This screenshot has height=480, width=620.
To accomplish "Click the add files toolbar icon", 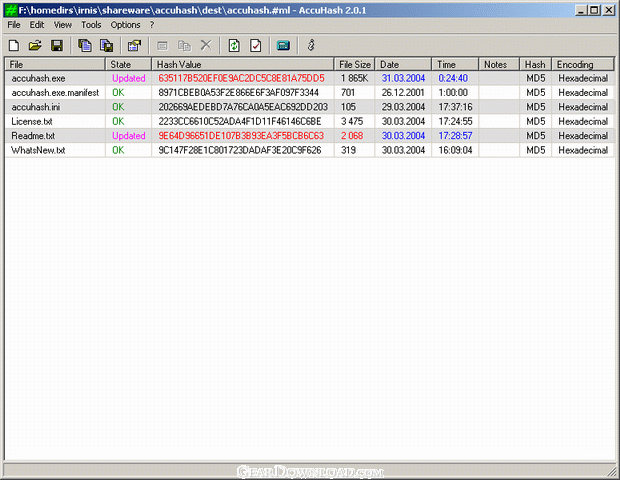I will click(84, 45).
